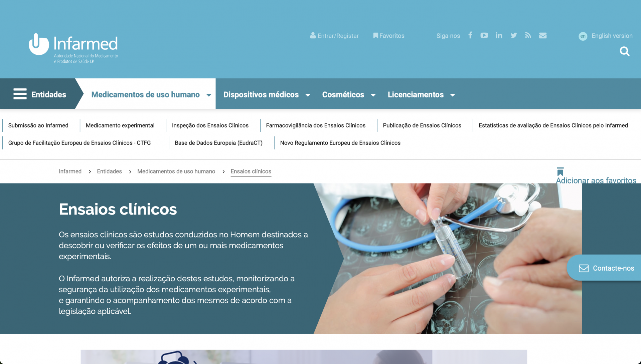Click the YouTube icon in header
The height and width of the screenshot is (364, 641).
coord(484,35)
